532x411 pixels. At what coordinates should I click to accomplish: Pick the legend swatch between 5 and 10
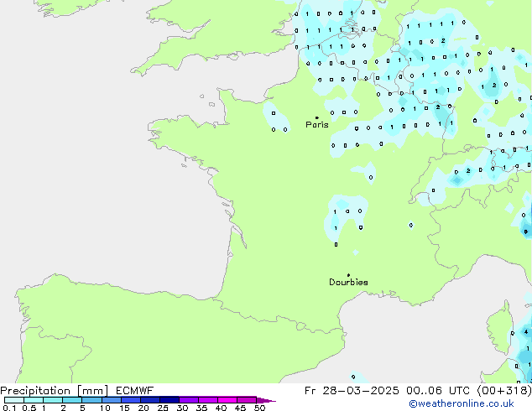(91, 400)
